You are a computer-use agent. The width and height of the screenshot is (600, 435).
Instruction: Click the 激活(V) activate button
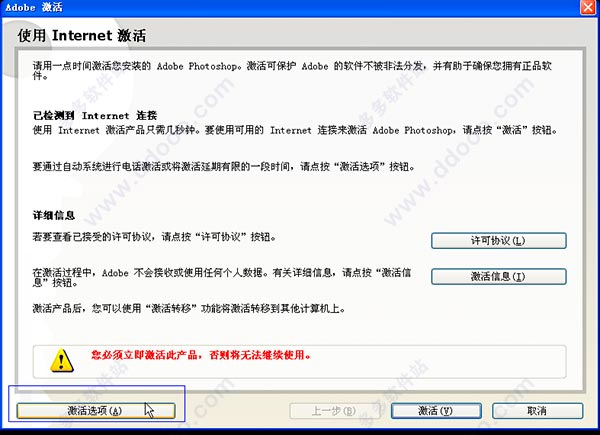coord(436,411)
